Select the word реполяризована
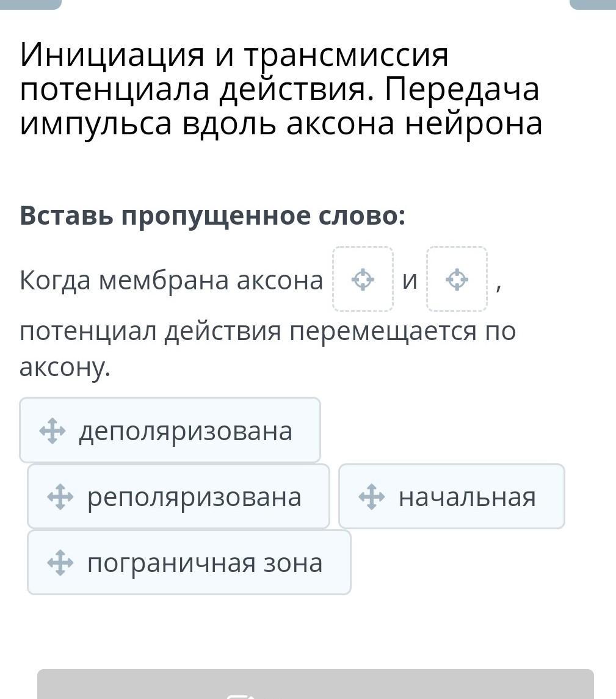This screenshot has height=699, width=616. click(194, 497)
